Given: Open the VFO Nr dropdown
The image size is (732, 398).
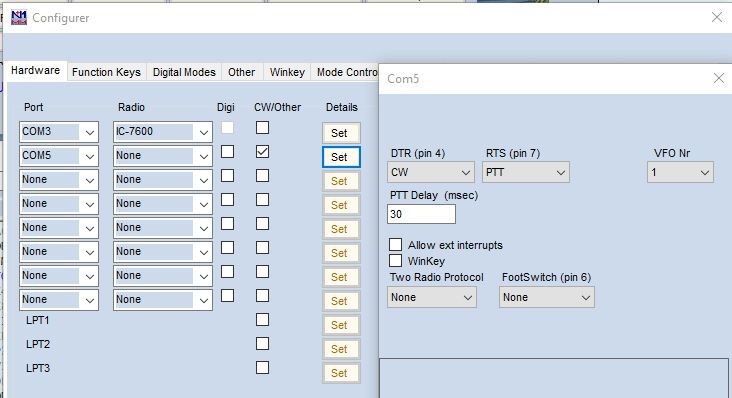Looking at the screenshot, I should [x=680, y=172].
